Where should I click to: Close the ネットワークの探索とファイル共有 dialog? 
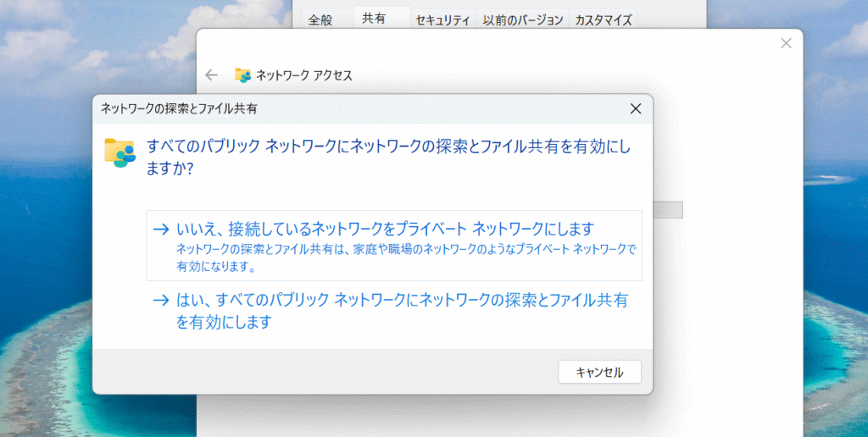pyautogui.click(x=635, y=108)
